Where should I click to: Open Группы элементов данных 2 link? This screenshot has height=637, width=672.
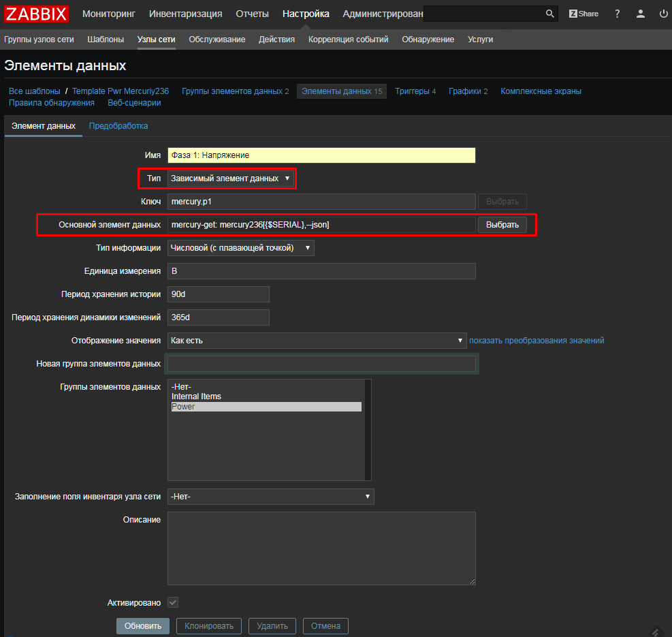pos(236,91)
